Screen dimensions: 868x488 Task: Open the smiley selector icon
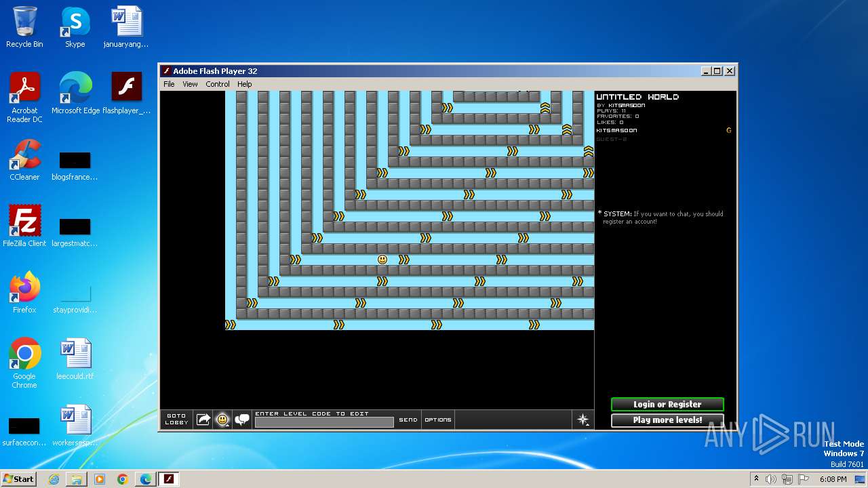pos(222,420)
